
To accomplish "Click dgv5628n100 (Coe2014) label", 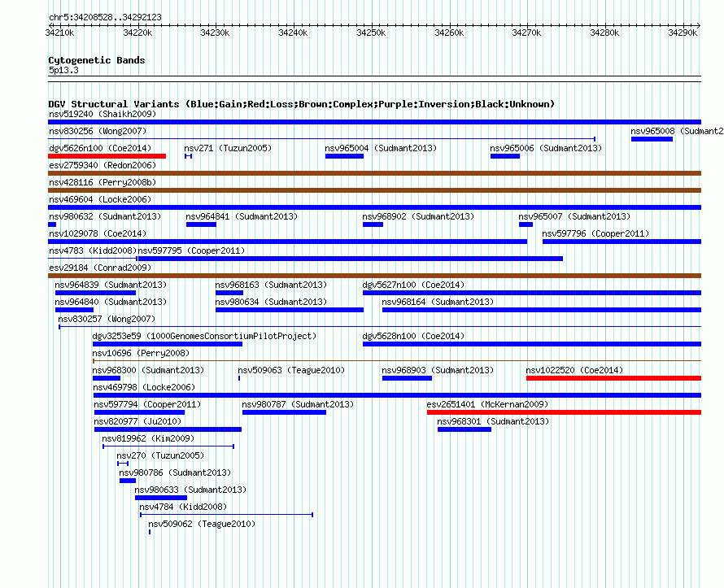I will 414,336.
